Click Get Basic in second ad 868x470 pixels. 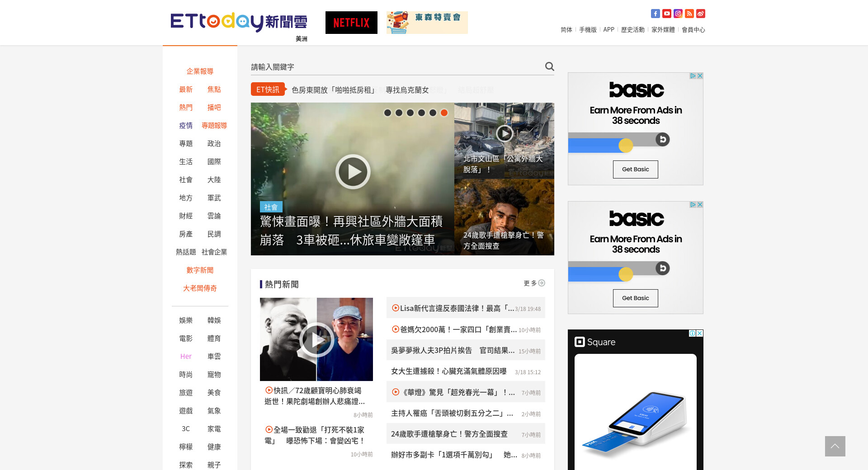(636, 298)
